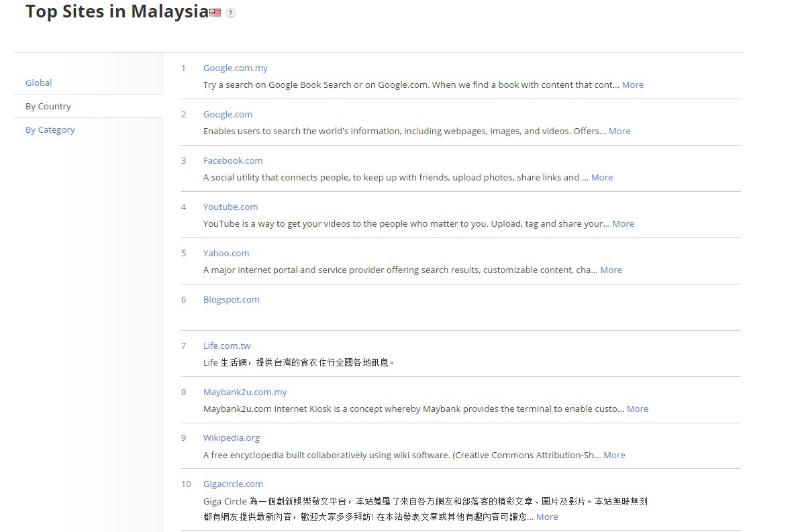Screen dimensions: 800x532
Task: Click the Facebook social utility description
Action: click(395, 178)
